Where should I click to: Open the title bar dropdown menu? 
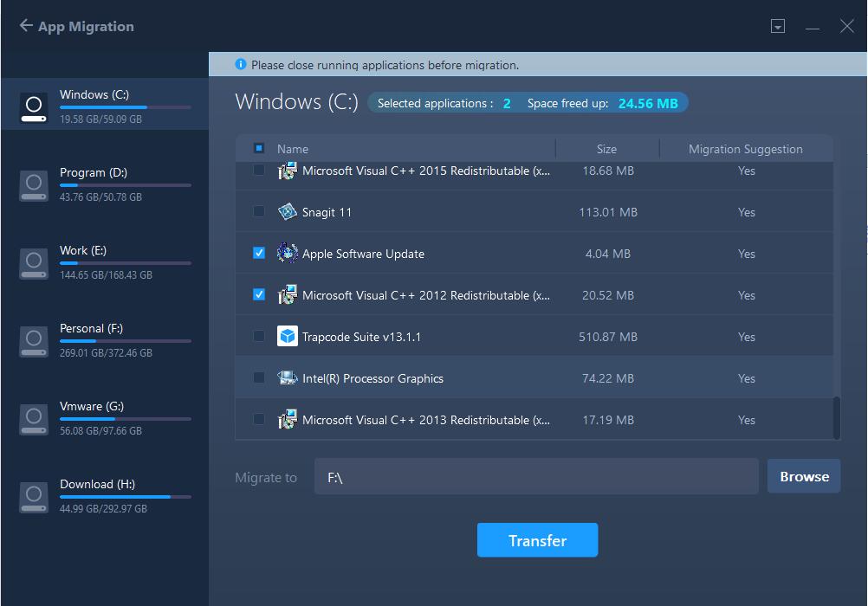coord(778,27)
